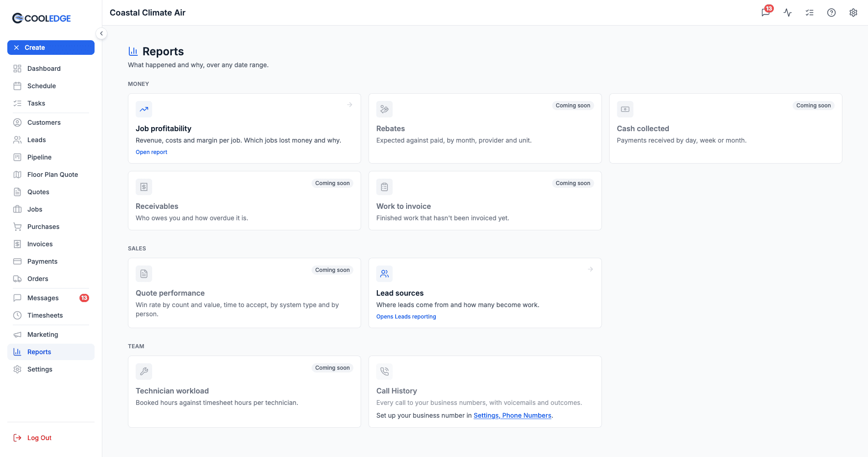Open Tasks in sidebar
The image size is (868, 457).
pyautogui.click(x=51, y=103)
